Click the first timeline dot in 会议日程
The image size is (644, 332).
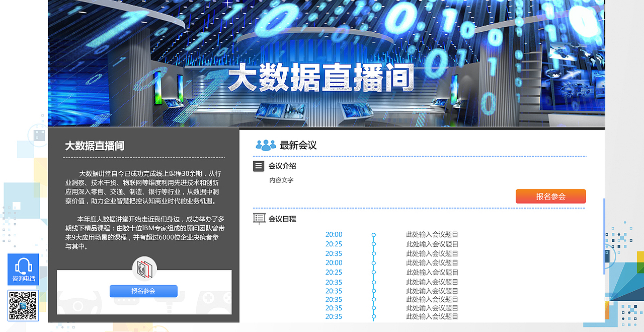373,234
